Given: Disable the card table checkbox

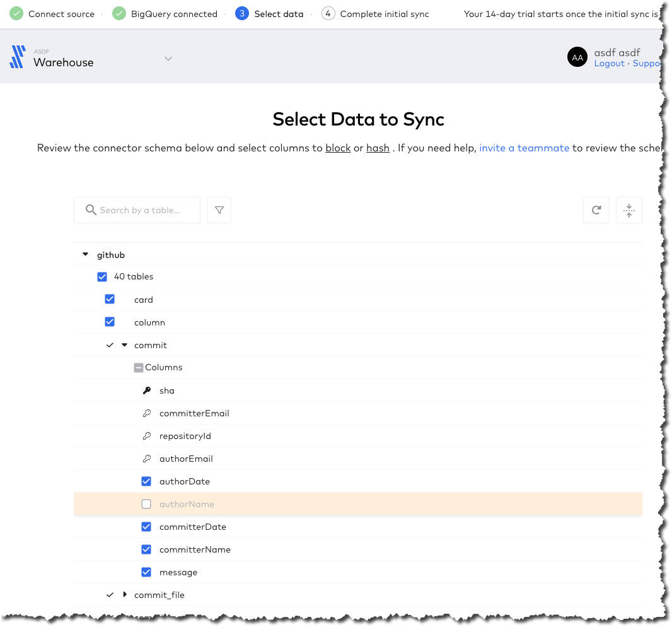Looking at the screenshot, I should tap(110, 299).
